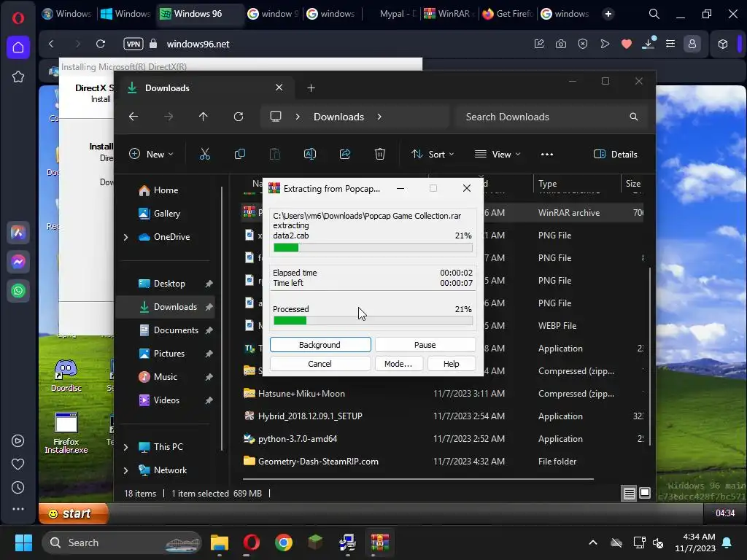Select the Geometry-Dash-SteamRIP.com folder
The image size is (747, 560).
(x=318, y=462)
